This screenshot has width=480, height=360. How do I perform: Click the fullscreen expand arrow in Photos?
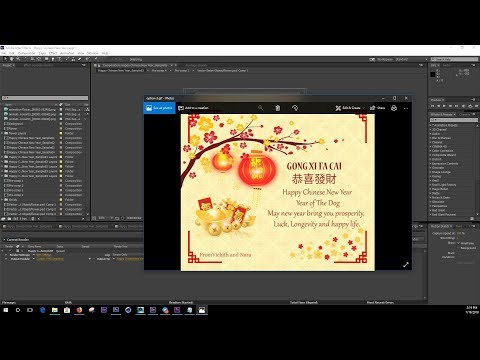pyautogui.click(x=406, y=265)
